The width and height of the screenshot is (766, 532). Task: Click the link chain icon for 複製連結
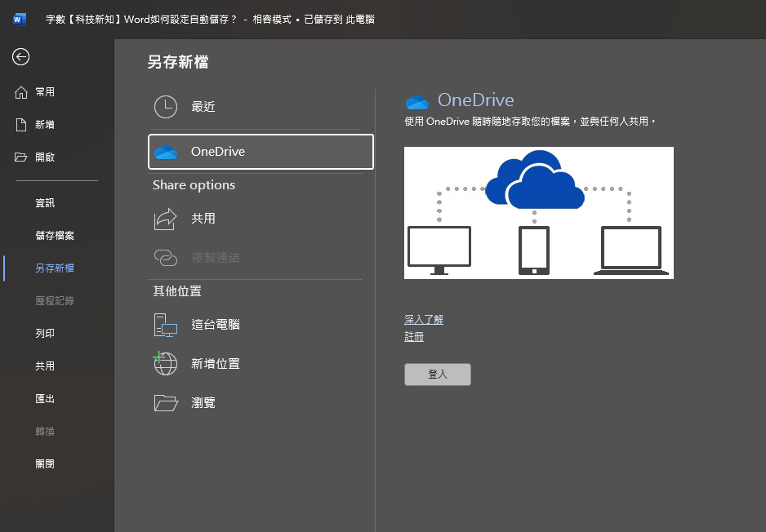pyautogui.click(x=166, y=258)
